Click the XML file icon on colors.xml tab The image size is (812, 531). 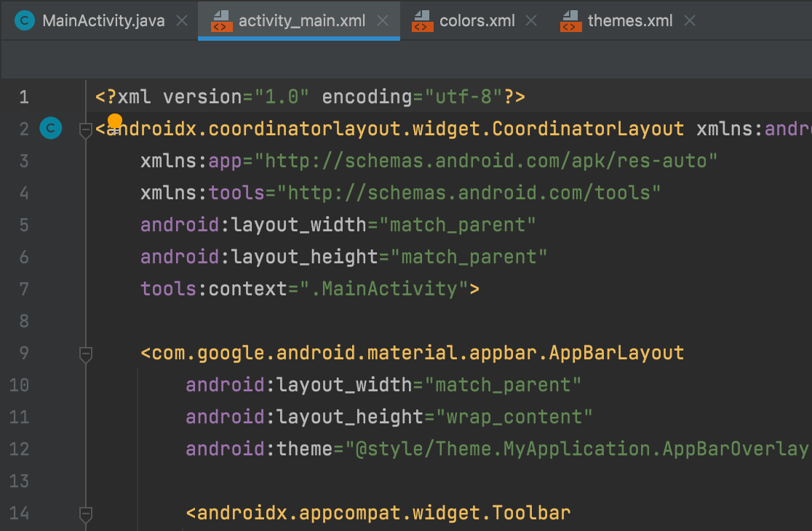click(421, 20)
